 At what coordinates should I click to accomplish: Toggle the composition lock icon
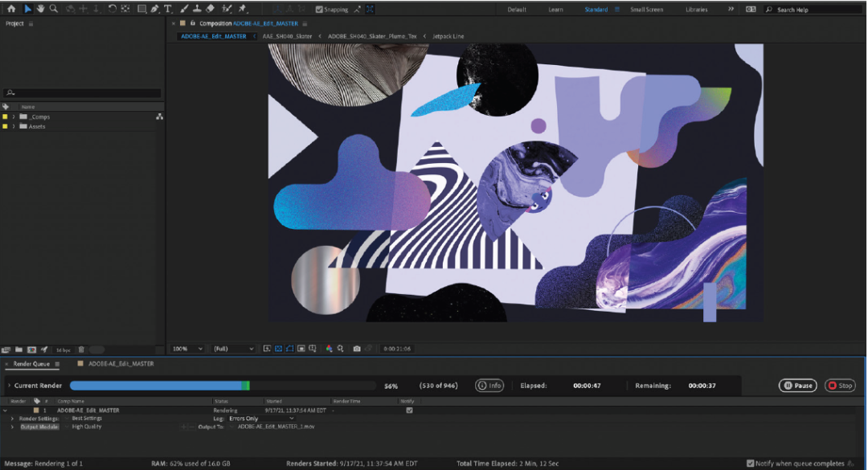(193, 23)
